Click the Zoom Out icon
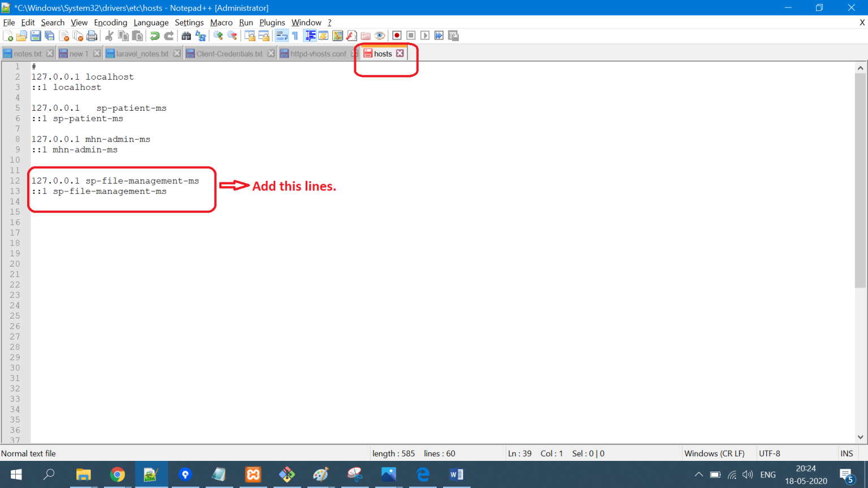The height and width of the screenshot is (488, 868). 232,36
